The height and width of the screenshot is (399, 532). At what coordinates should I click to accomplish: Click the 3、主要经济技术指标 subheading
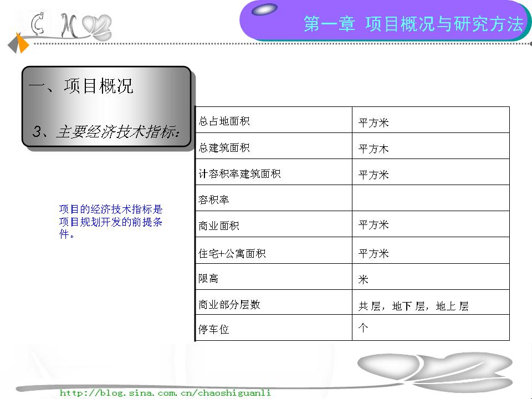tap(106, 132)
